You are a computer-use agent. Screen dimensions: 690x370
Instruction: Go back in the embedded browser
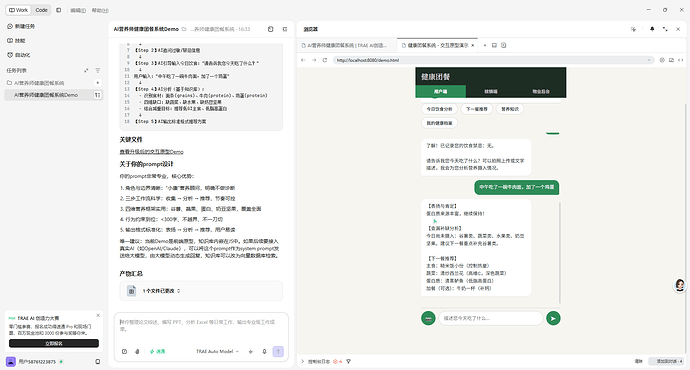point(303,60)
